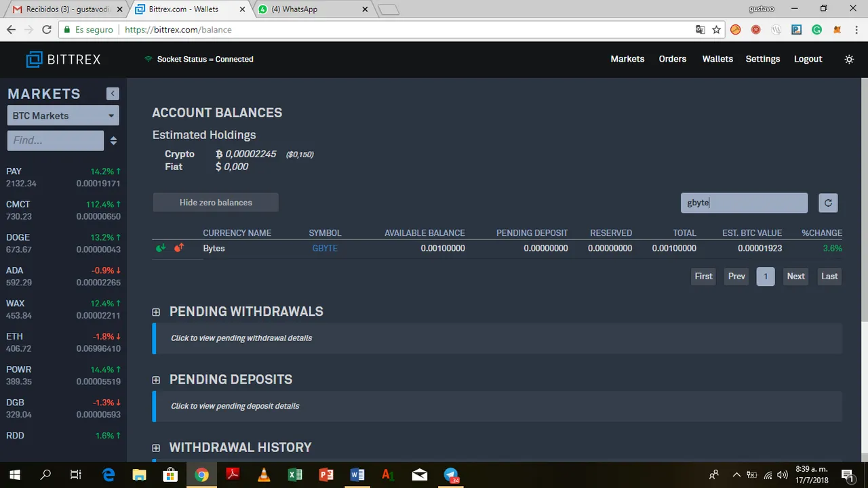The image size is (868, 488).
Task: Go to the First page of balances
Action: [x=704, y=276]
